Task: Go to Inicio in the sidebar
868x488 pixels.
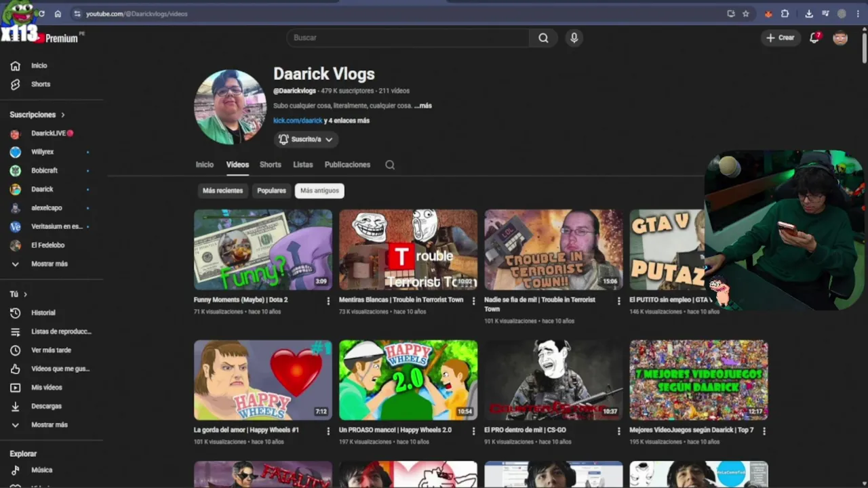Action: pyautogui.click(x=39, y=66)
